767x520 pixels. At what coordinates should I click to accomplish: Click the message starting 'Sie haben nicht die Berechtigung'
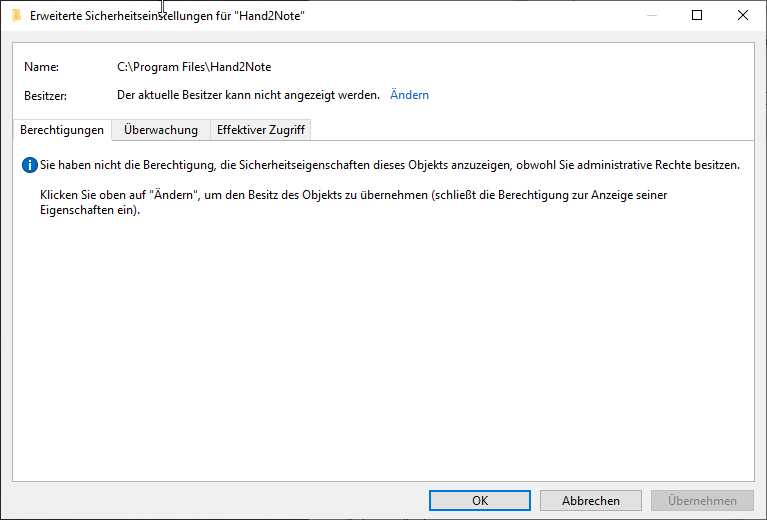390,165
